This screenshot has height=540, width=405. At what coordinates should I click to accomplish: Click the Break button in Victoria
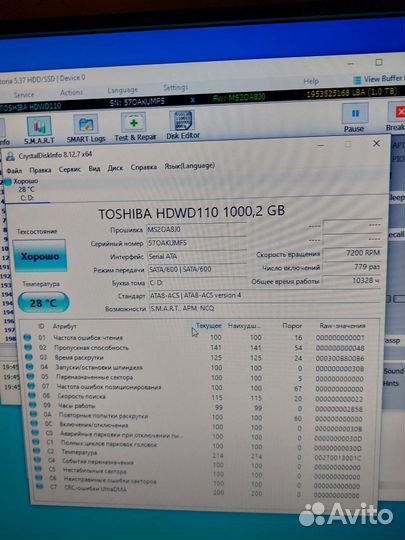397,117
